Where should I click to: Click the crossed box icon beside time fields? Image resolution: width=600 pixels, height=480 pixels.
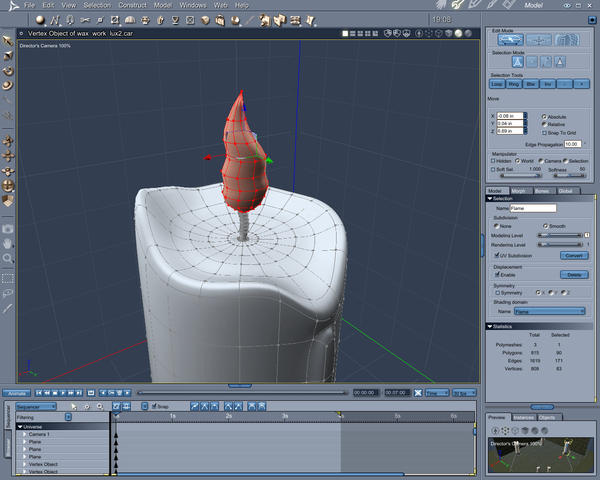point(418,393)
